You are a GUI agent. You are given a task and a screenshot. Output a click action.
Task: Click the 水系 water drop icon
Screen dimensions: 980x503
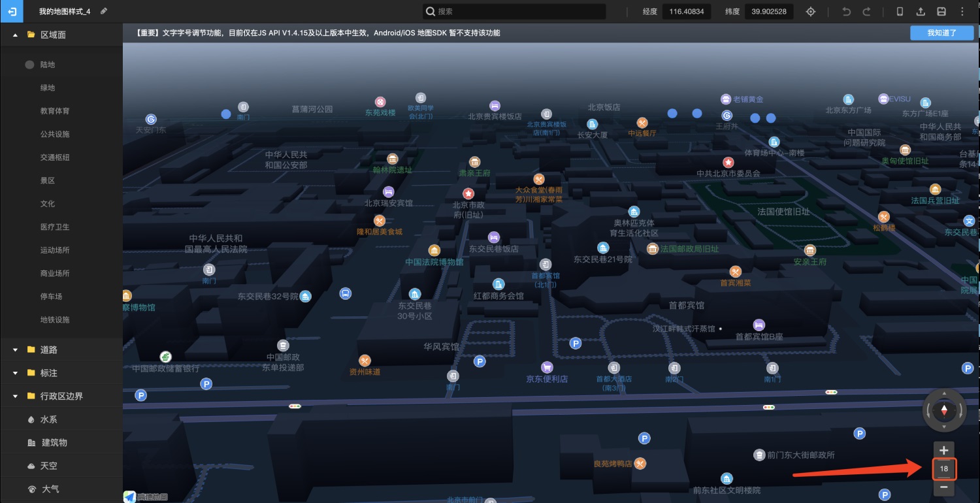(31, 419)
